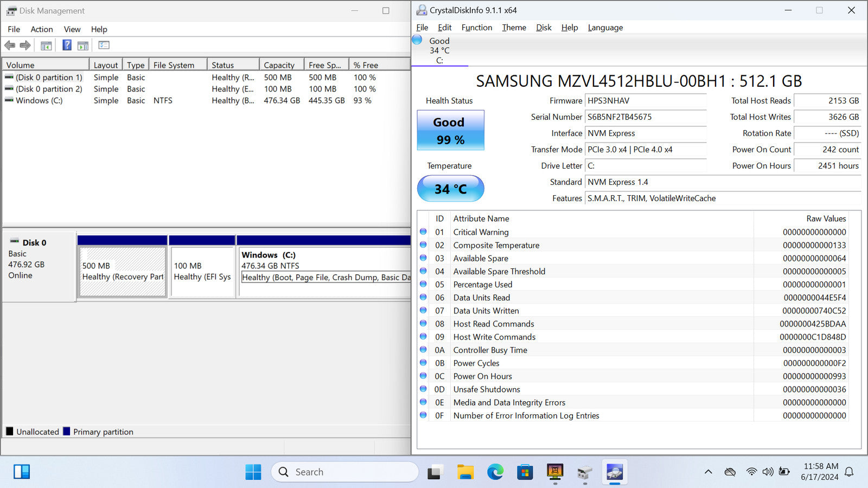Image resolution: width=868 pixels, height=488 pixels.
Task: Sort by the File System column header
Action: click(178, 65)
